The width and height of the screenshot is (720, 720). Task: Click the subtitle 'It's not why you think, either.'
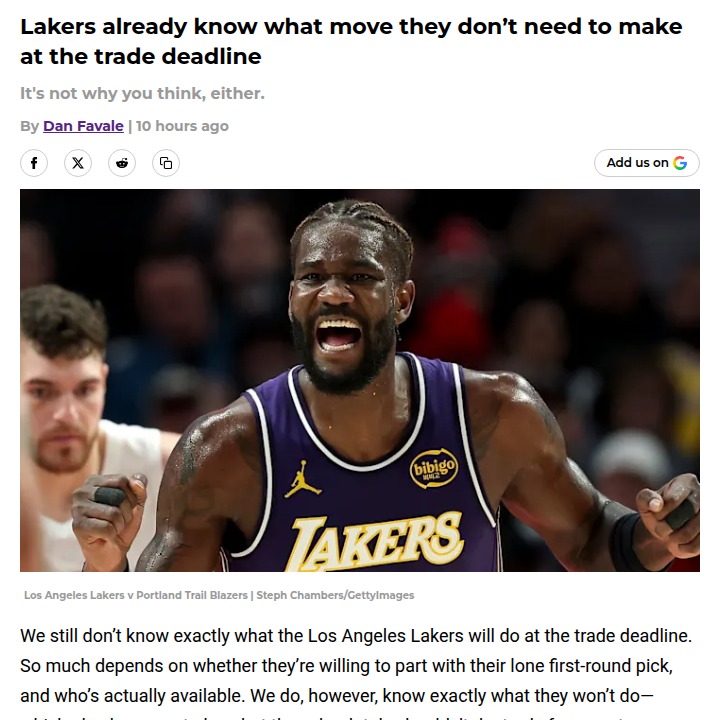click(142, 93)
